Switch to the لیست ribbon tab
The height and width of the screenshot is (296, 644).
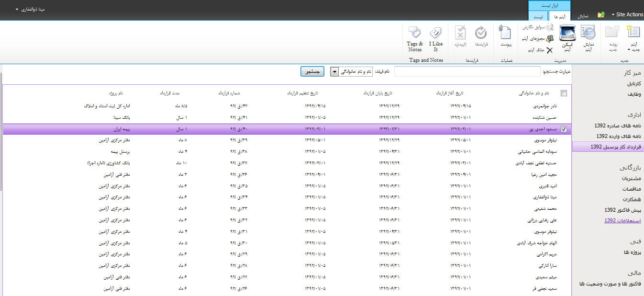point(539,16)
